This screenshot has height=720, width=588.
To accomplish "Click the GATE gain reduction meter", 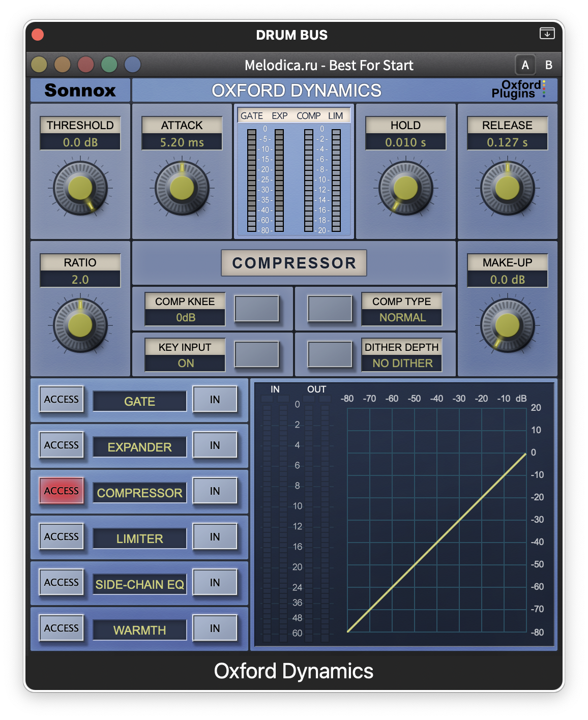I will point(252,180).
